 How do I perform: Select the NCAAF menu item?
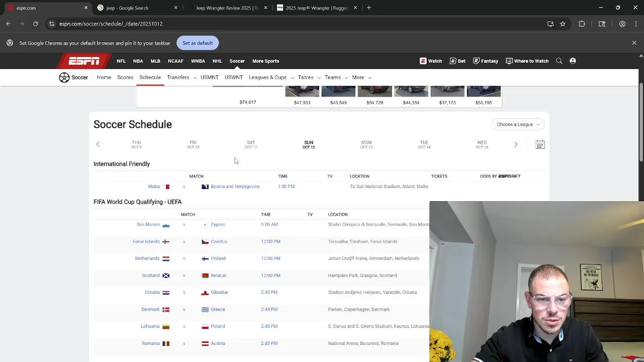click(176, 61)
